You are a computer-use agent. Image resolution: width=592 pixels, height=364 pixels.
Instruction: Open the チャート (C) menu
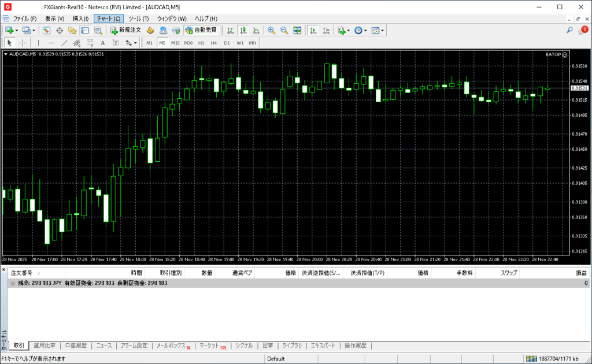pyautogui.click(x=109, y=18)
